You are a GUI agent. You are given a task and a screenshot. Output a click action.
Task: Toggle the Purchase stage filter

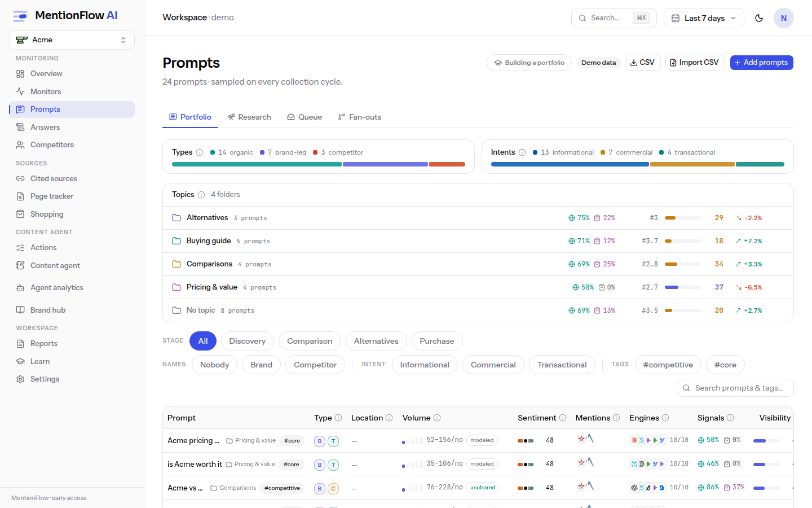(x=437, y=341)
